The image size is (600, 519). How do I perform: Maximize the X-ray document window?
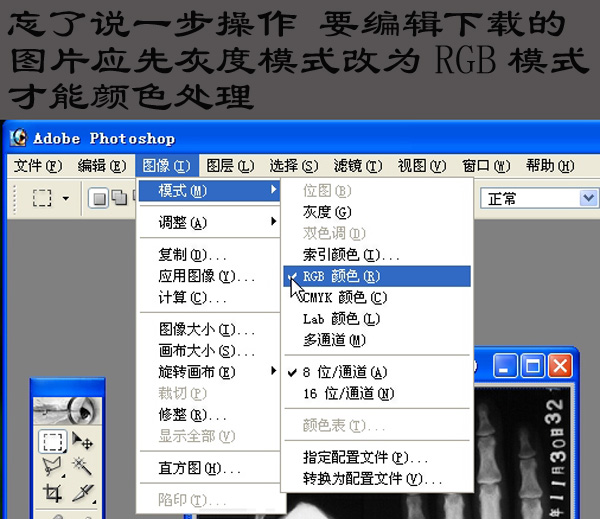click(x=533, y=366)
